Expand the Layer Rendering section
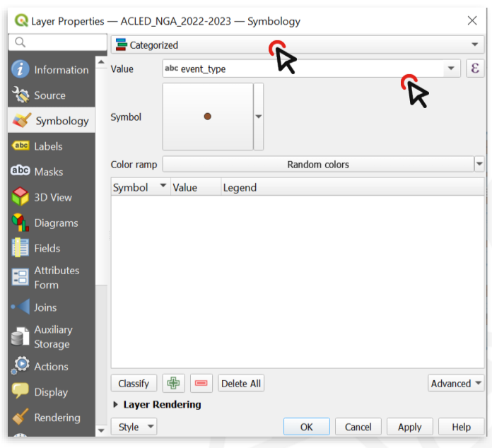 117,405
